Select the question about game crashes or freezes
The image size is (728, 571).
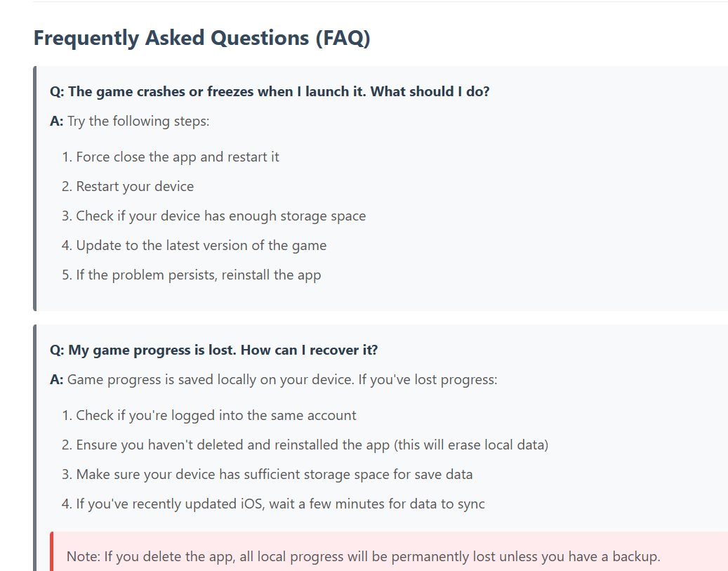(270, 91)
